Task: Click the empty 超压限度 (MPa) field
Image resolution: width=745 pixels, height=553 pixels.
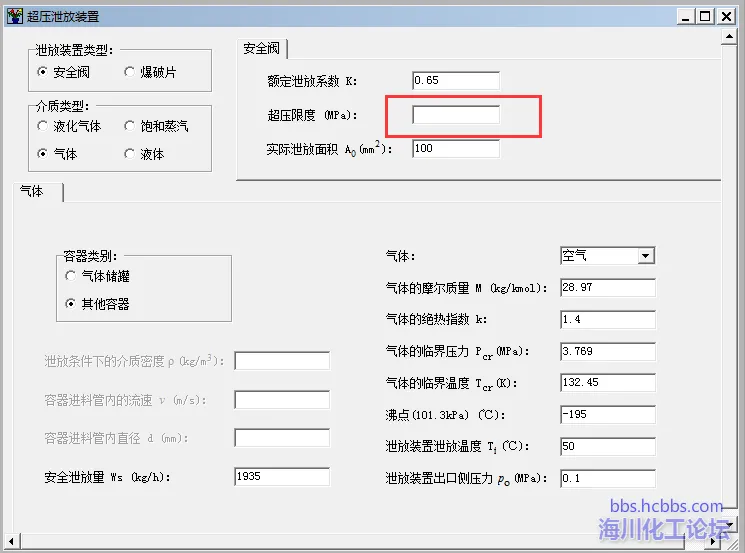Action: point(455,115)
